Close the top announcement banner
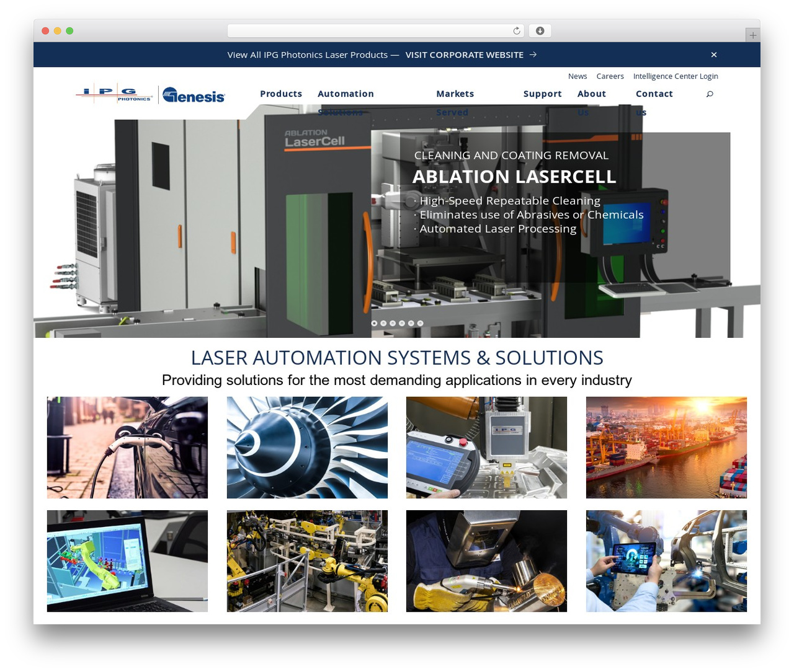 click(x=714, y=55)
